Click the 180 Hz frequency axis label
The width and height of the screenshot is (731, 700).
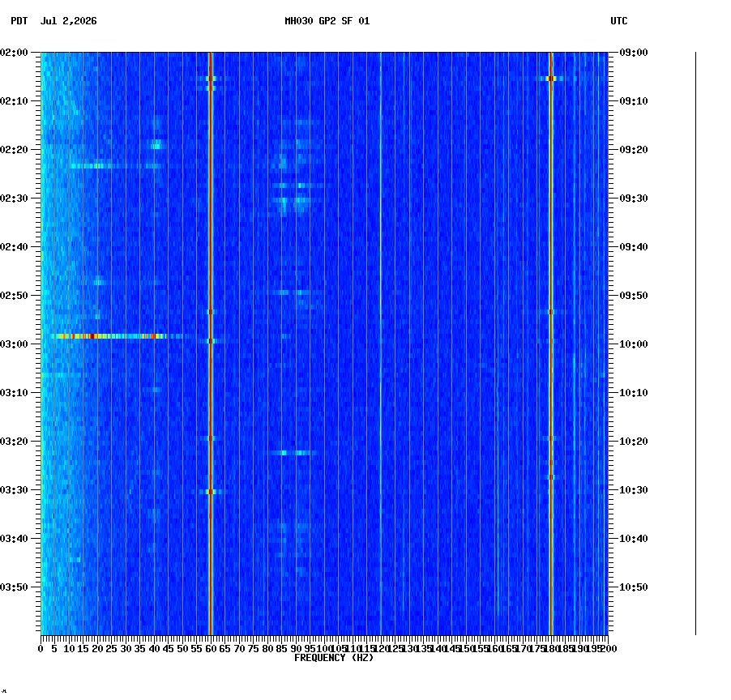(551, 649)
